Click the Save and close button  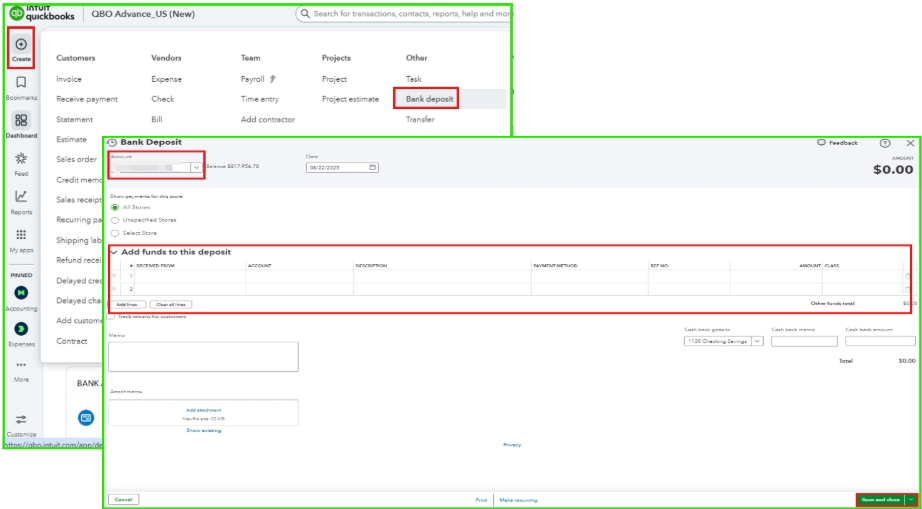tap(880, 499)
